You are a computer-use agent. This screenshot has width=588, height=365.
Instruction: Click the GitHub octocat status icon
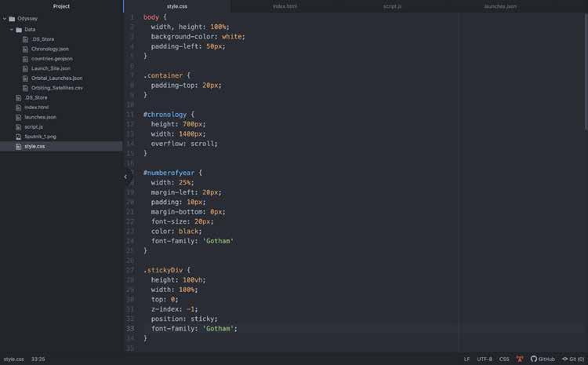534,359
